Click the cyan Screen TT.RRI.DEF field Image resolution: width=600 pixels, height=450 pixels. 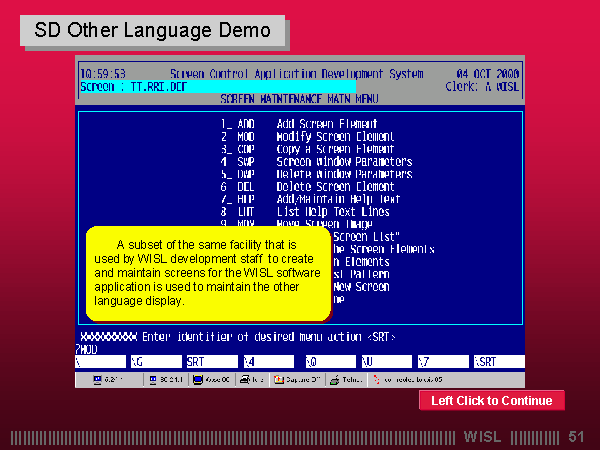pos(215,87)
